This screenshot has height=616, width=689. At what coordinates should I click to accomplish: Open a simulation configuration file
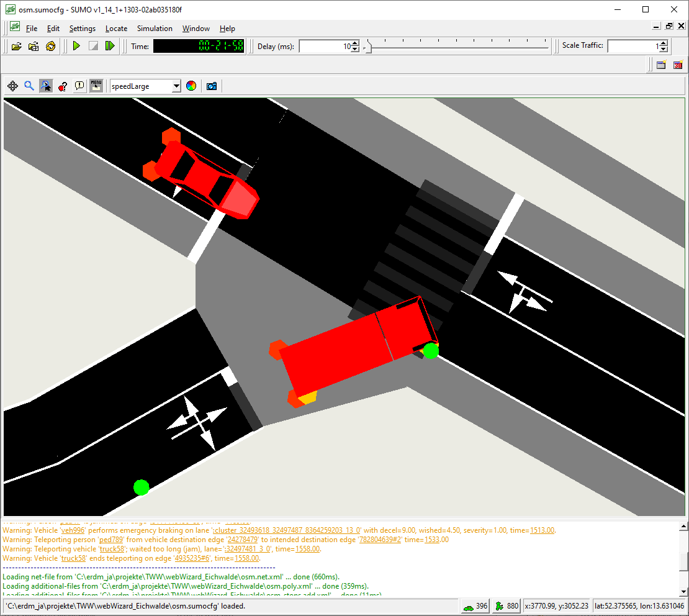(17, 46)
